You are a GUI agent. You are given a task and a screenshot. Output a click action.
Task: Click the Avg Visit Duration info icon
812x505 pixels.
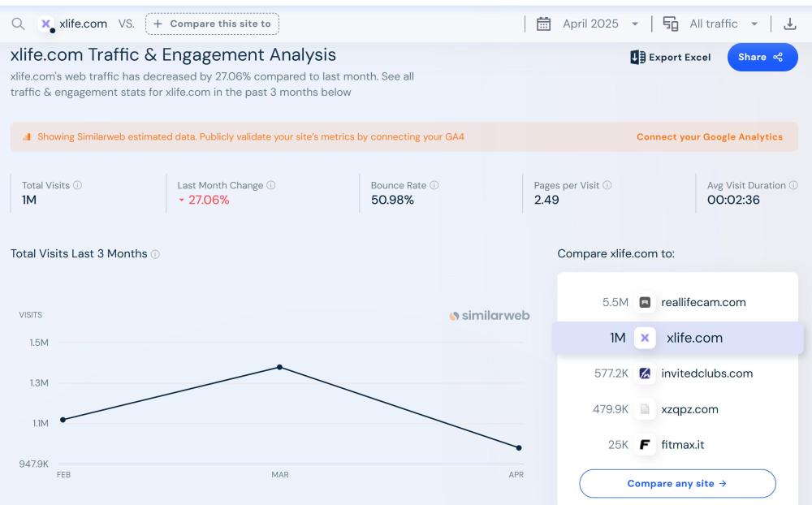pos(793,185)
